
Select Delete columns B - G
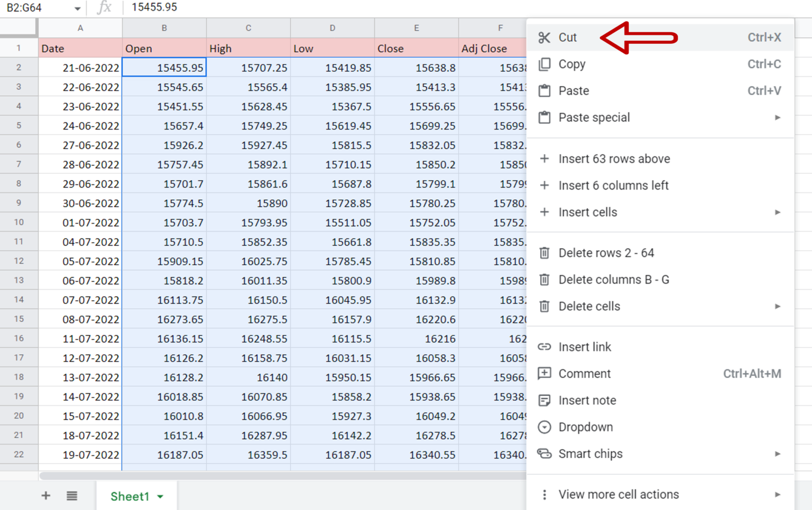tap(614, 280)
